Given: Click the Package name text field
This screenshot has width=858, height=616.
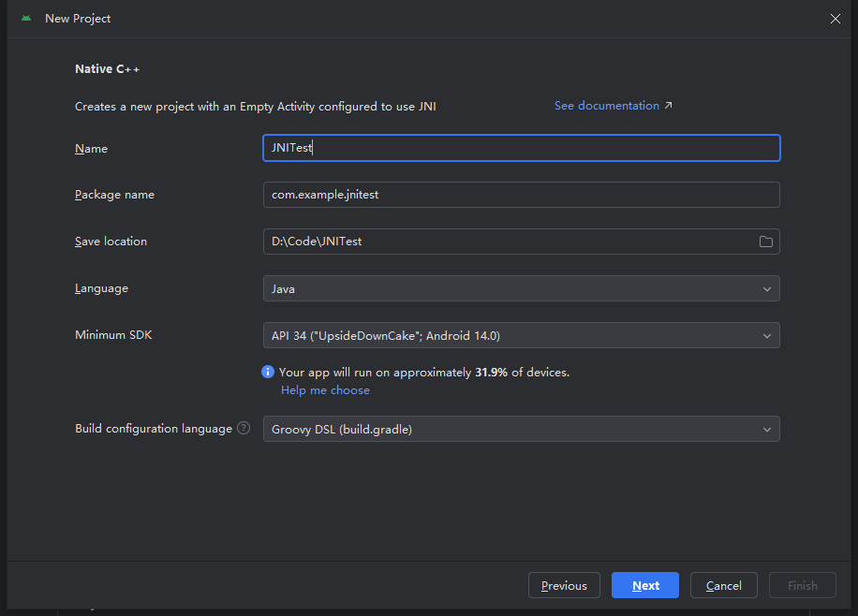Looking at the screenshot, I should pos(521,195).
